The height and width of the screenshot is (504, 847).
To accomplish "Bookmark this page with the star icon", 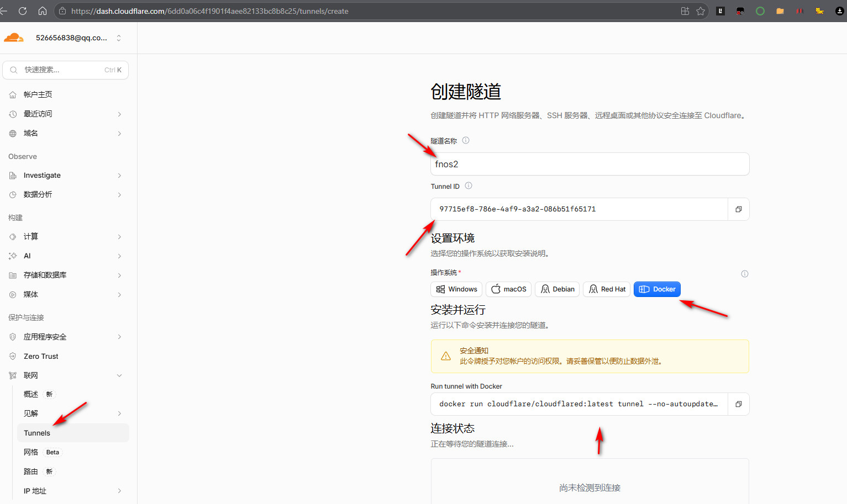I will [x=701, y=11].
